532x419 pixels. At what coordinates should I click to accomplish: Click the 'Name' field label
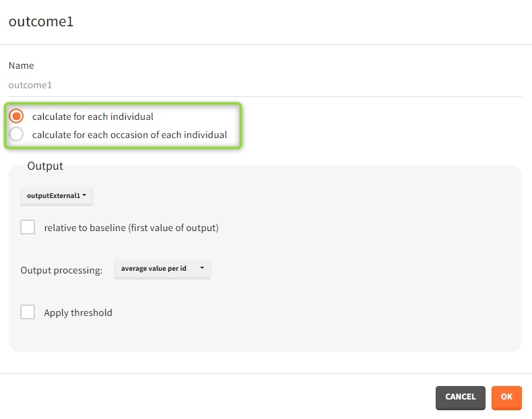pos(21,65)
